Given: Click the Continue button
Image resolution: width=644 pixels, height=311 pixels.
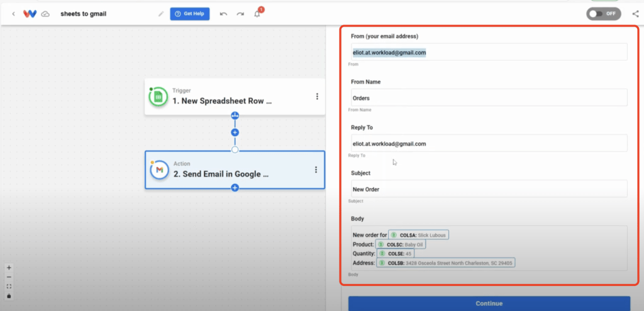Looking at the screenshot, I should pyautogui.click(x=489, y=303).
